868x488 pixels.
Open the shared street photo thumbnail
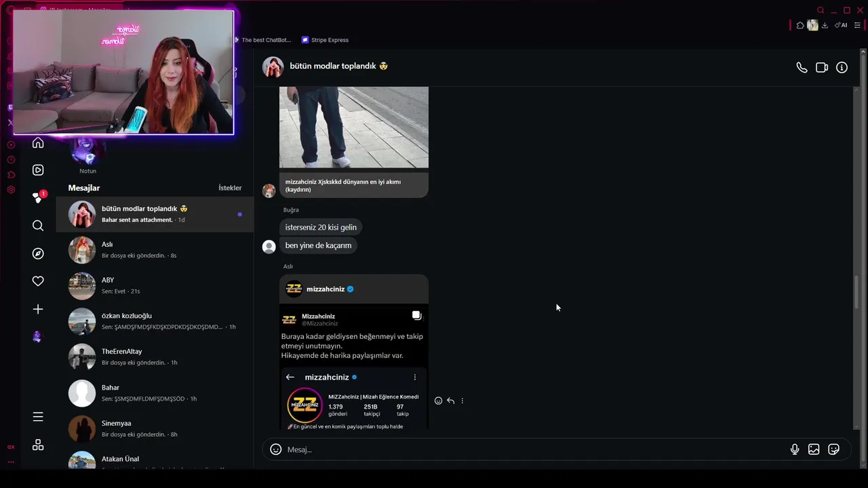[354, 127]
